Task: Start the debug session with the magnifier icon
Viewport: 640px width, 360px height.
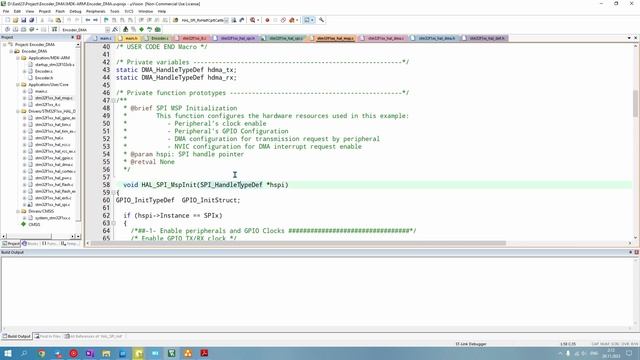Action: click(253, 20)
